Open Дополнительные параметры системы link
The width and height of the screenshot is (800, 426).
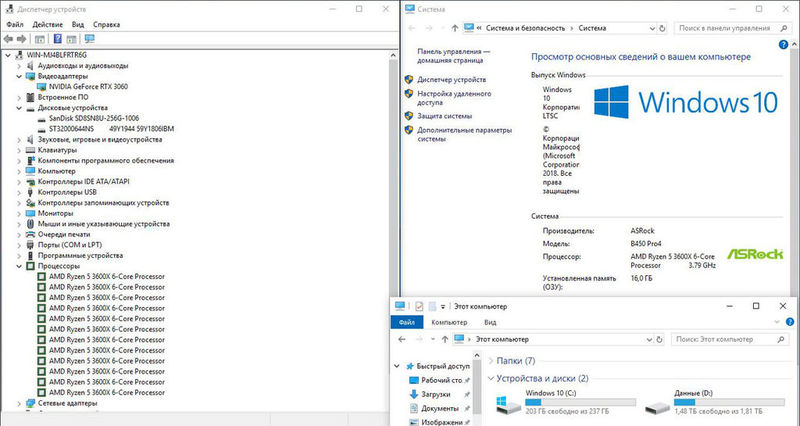click(x=464, y=135)
